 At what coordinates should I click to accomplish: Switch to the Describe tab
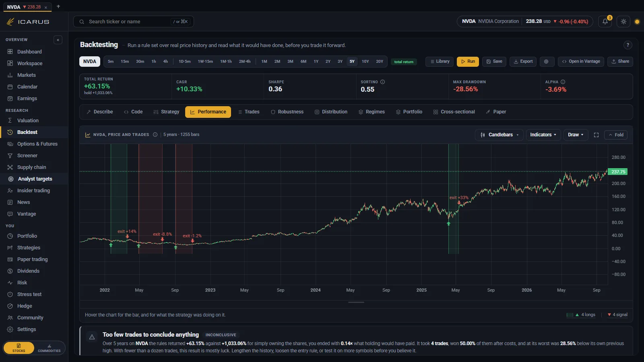100,112
